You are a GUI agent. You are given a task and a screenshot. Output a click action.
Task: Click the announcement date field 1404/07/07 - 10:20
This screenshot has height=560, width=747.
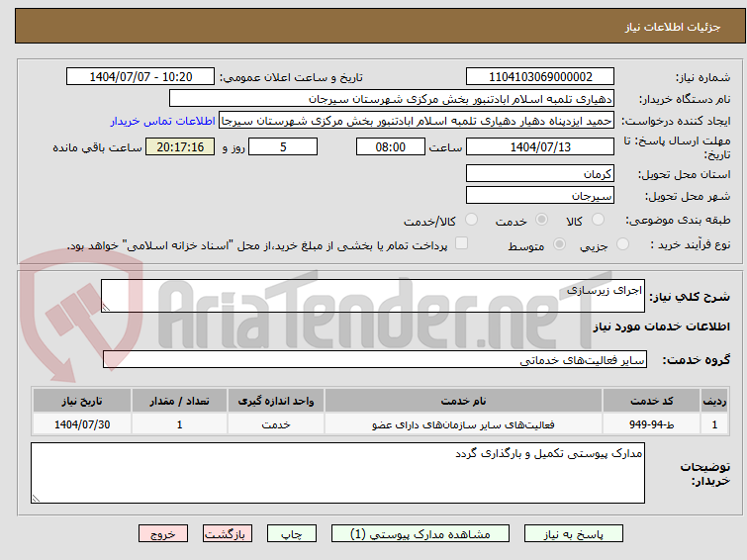(140, 77)
